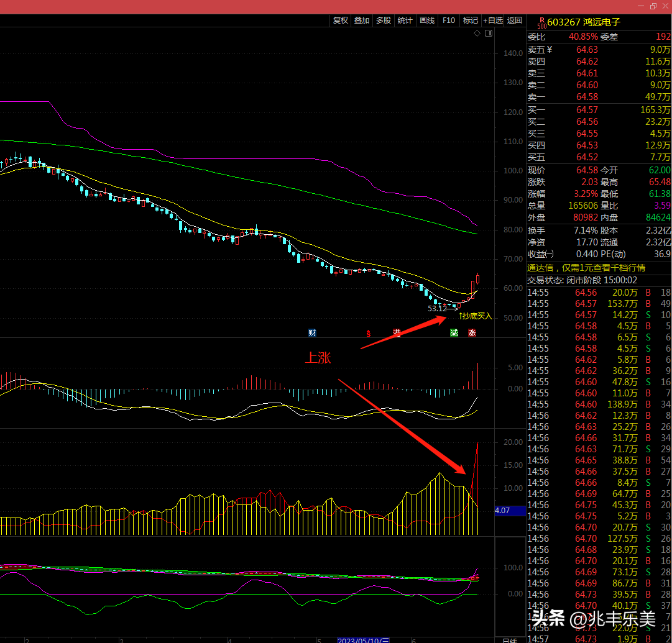The width and height of the screenshot is (672, 643).
Task: Open the 叠加 overlay option
Action: (362, 21)
